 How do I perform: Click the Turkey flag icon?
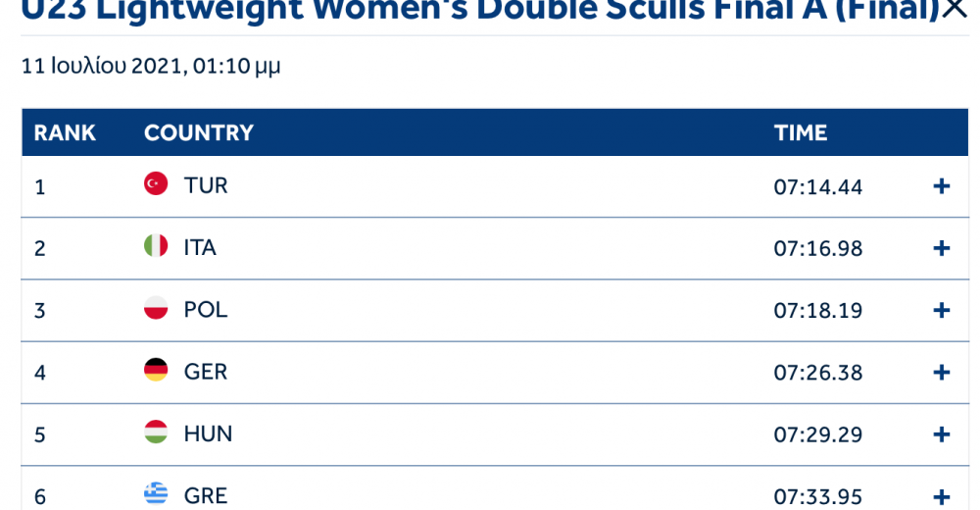coord(156,184)
